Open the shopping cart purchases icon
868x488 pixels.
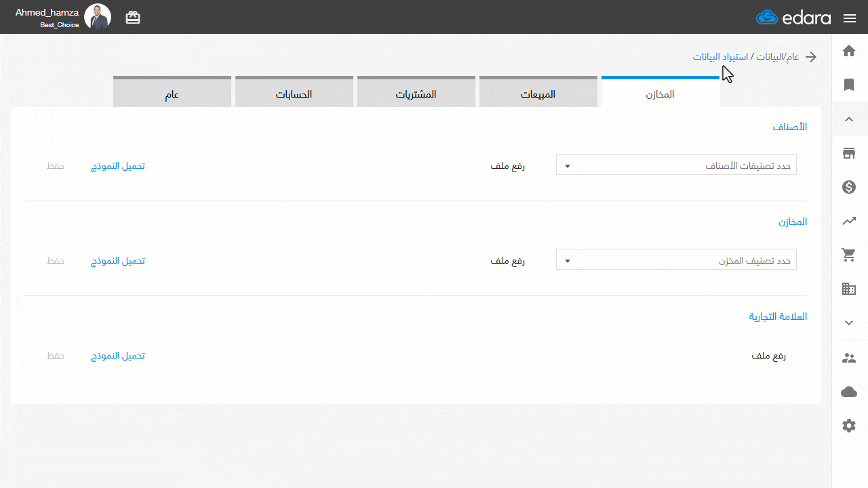[x=849, y=255]
